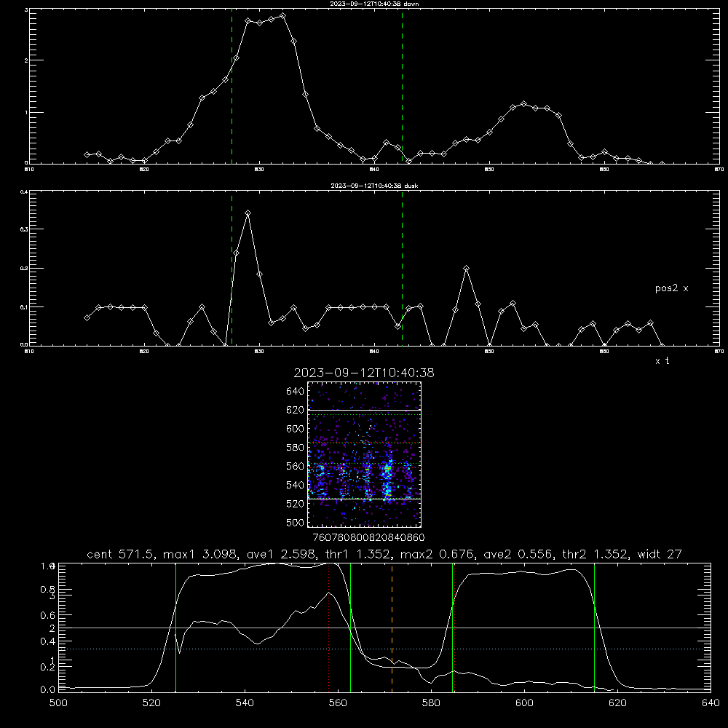Click the '0.6' y-axis label of bottom plot
Screen dimensions: 728x728
click(x=47, y=615)
